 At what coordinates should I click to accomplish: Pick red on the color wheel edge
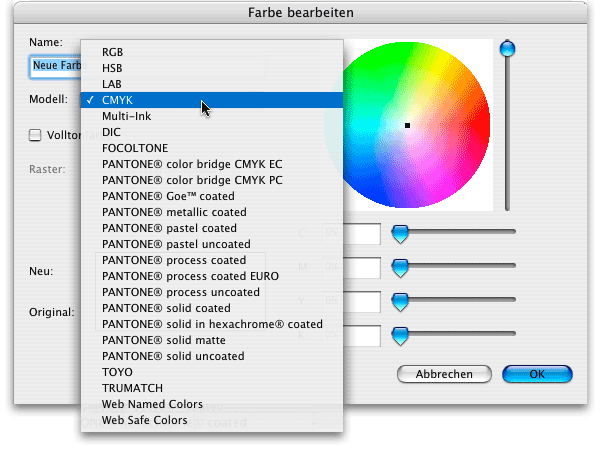tap(485, 127)
